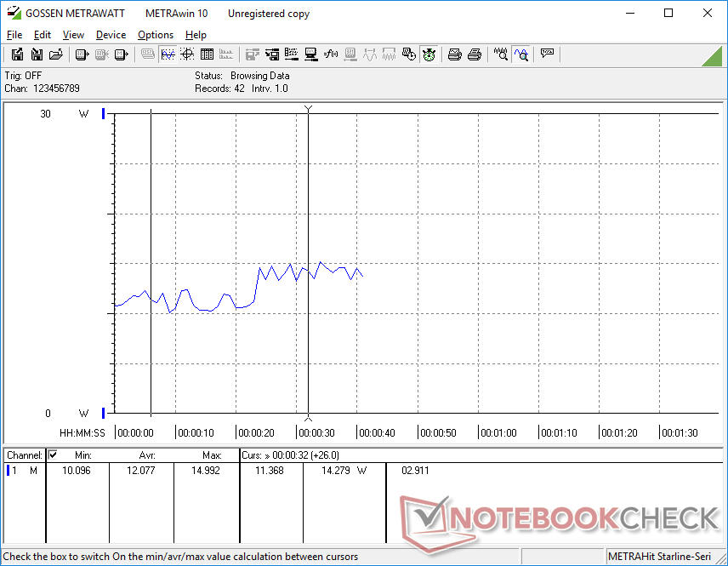Screen dimensions: 728x566
Task: Click the grayed single waveform cursor icon
Action: (x=370, y=54)
